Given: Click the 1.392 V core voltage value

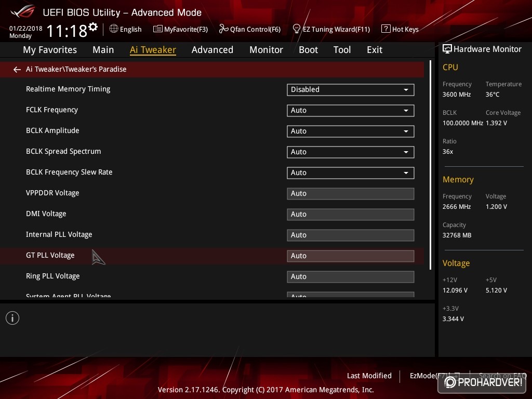Looking at the screenshot, I should (x=496, y=123).
